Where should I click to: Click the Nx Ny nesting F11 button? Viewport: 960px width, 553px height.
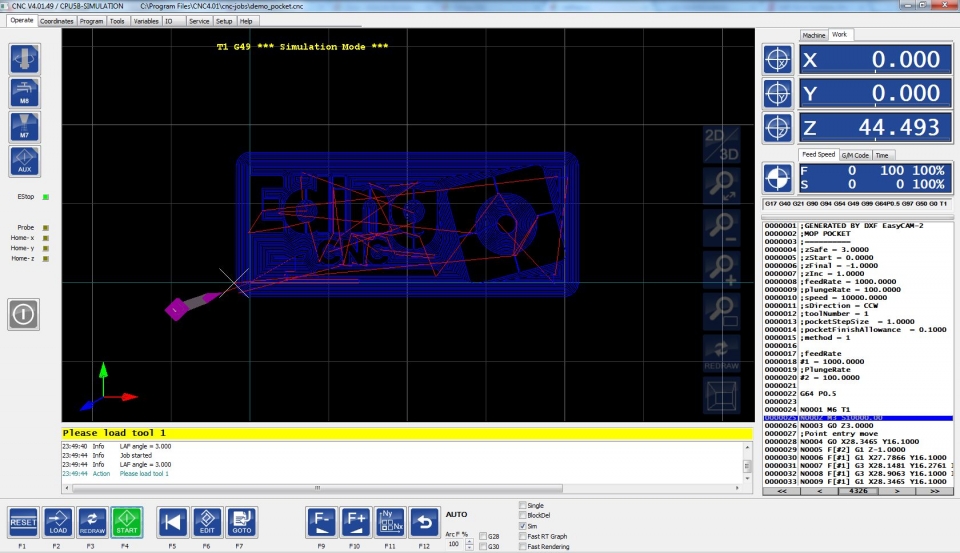click(x=390, y=522)
